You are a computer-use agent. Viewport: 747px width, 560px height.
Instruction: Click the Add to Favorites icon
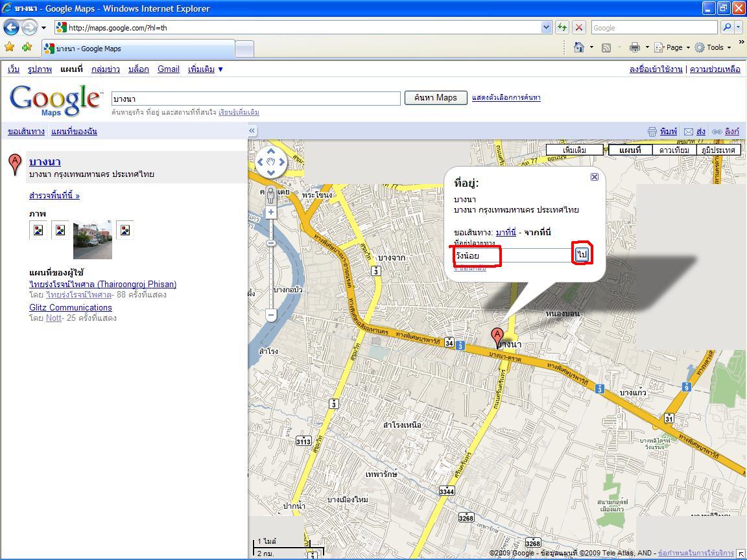(x=27, y=47)
